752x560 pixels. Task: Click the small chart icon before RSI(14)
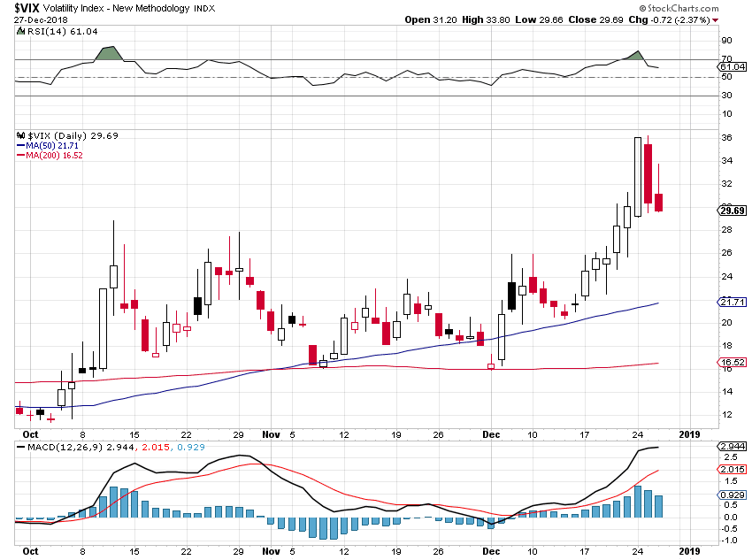(20, 31)
